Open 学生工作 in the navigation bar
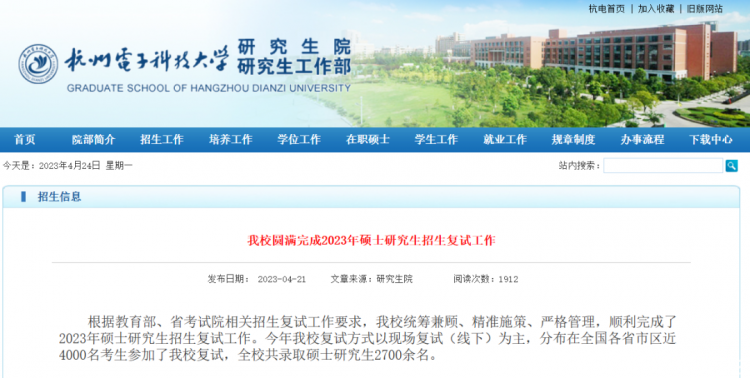Viewport: 750px width, 378px height. (436, 140)
